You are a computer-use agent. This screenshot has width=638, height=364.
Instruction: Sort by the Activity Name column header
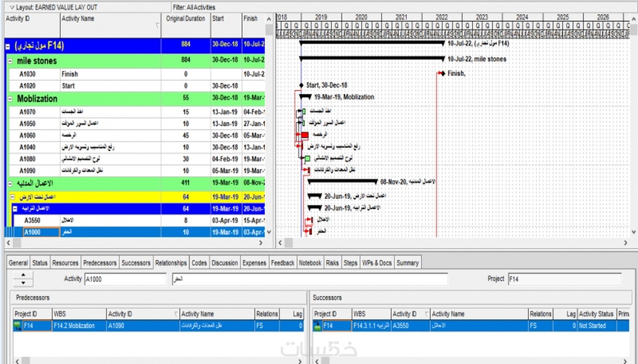(x=111, y=25)
